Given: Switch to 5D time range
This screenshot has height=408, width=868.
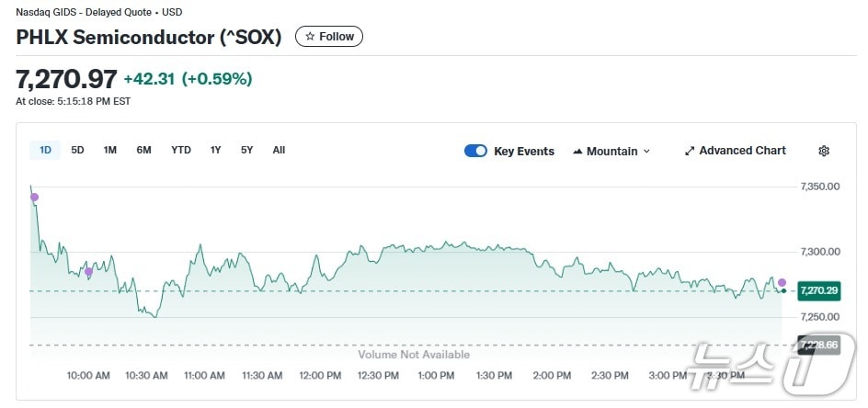Looking at the screenshot, I should coord(78,150).
